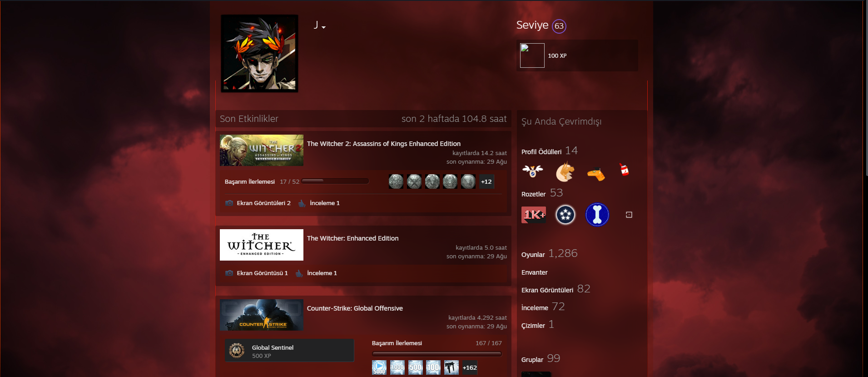The image size is (868, 377).
Task: Open the Global Sentinel 500 XP badge
Action: coord(289,350)
